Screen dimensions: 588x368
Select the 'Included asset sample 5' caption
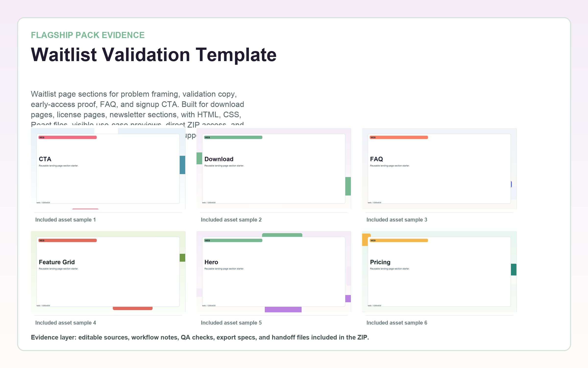tap(231, 323)
